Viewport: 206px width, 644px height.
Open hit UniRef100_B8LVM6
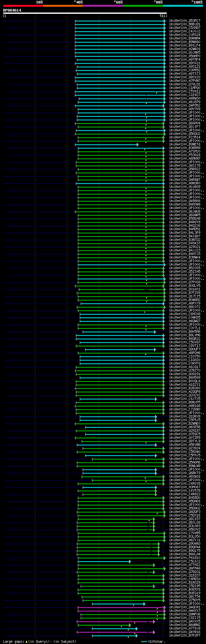coord(185,335)
